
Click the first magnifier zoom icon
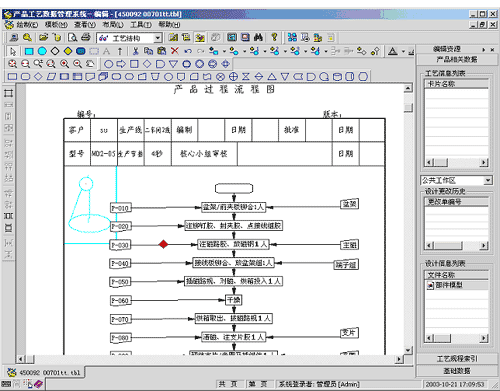pyautogui.click(x=12, y=64)
